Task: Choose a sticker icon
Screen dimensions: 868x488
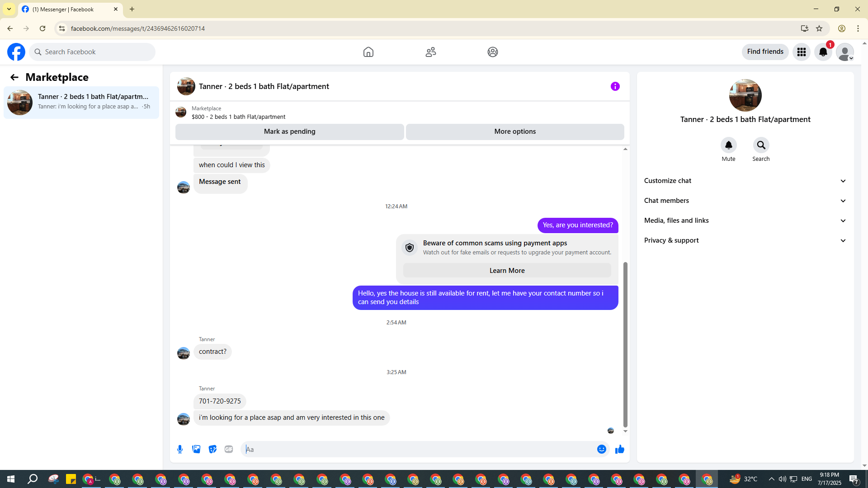Action: tap(212, 449)
